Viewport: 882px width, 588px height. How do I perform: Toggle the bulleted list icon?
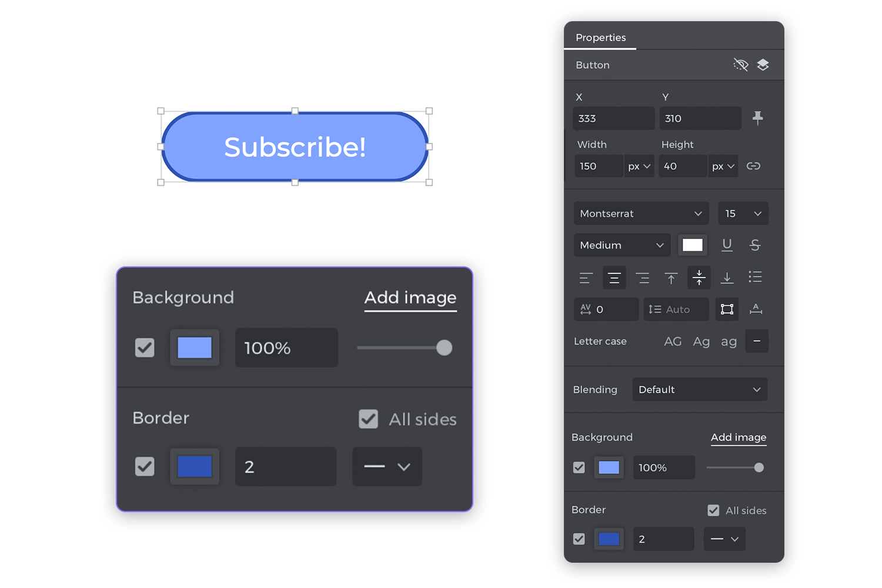755,278
